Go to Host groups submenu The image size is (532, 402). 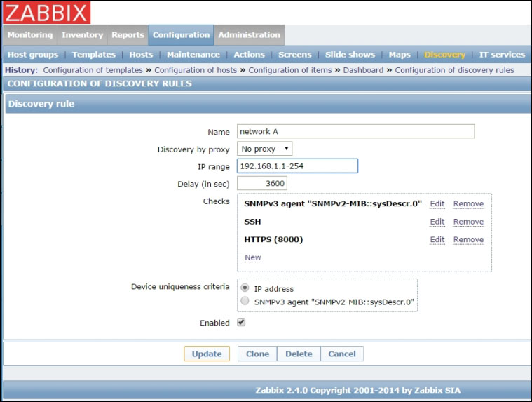(x=33, y=55)
